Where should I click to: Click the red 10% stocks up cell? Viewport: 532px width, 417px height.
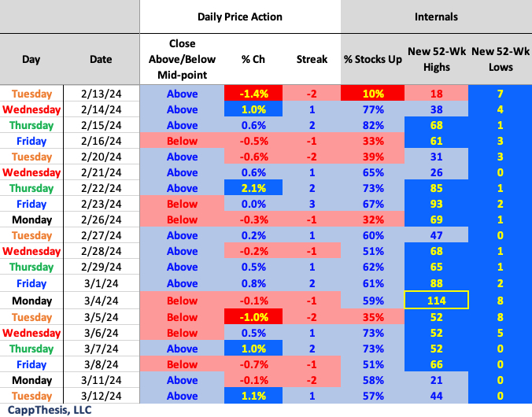pyautogui.click(x=373, y=94)
